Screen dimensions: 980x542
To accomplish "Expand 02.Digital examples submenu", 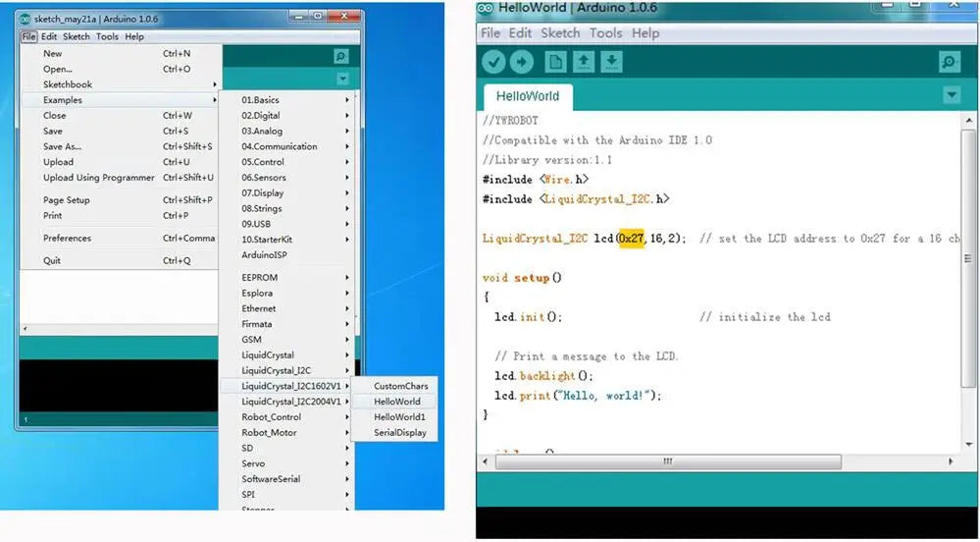I will 286,116.
